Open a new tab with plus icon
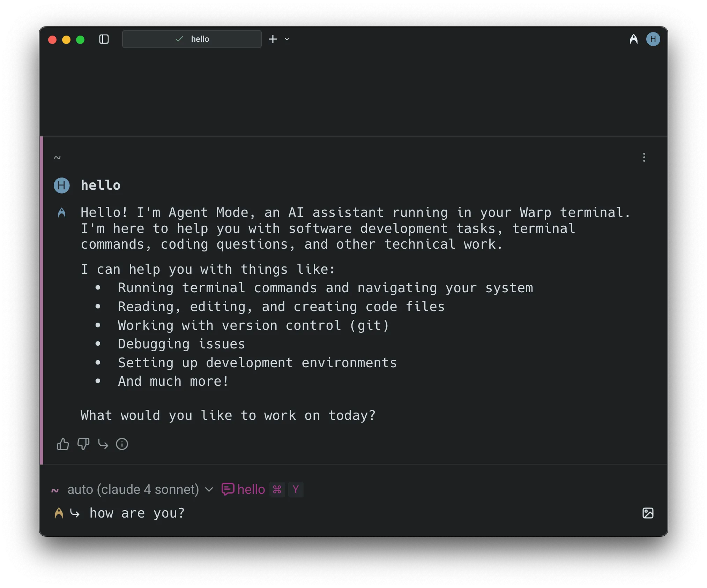 [x=273, y=39]
